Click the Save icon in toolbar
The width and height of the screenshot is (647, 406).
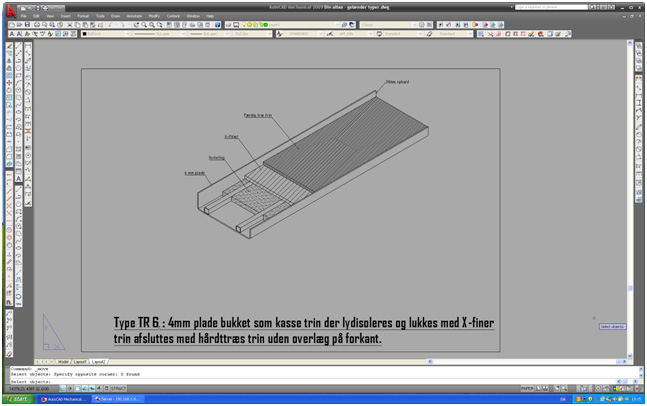click(27, 25)
